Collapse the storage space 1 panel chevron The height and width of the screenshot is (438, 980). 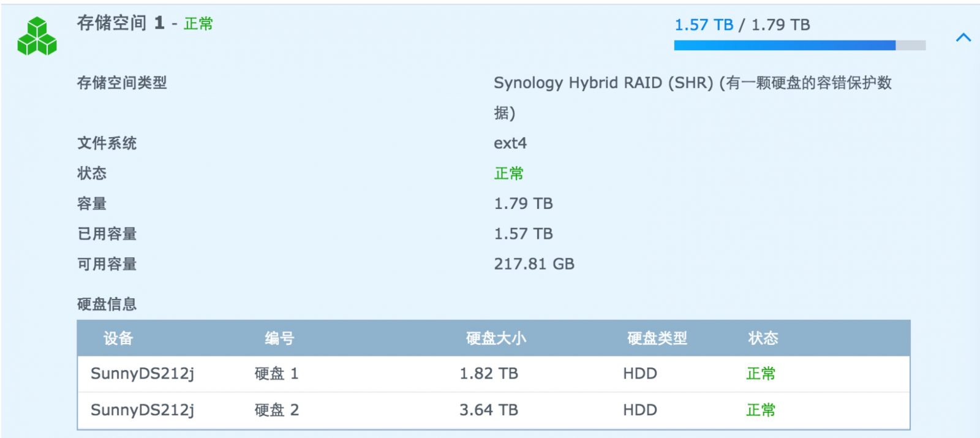pos(963,37)
